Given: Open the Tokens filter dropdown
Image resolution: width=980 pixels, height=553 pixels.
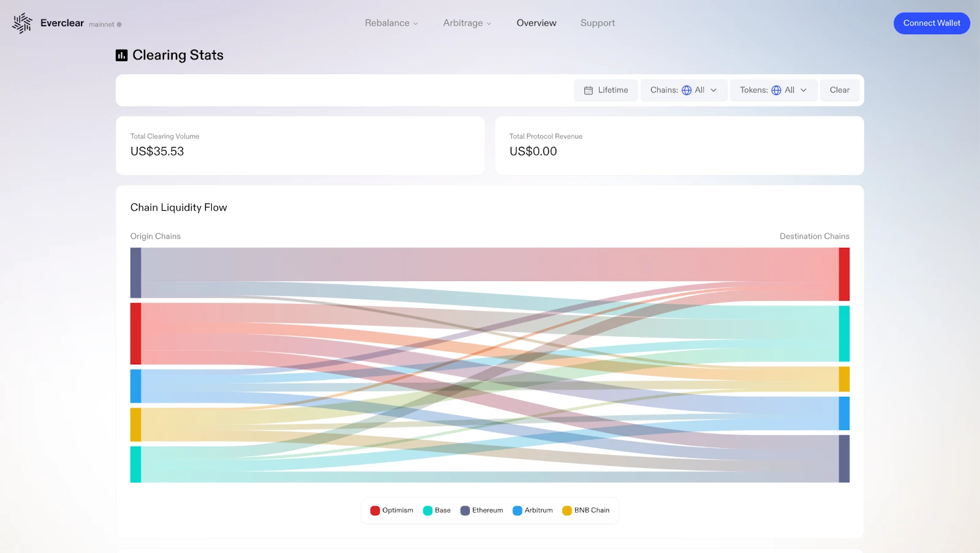Looking at the screenshot, I should [773, 91].
